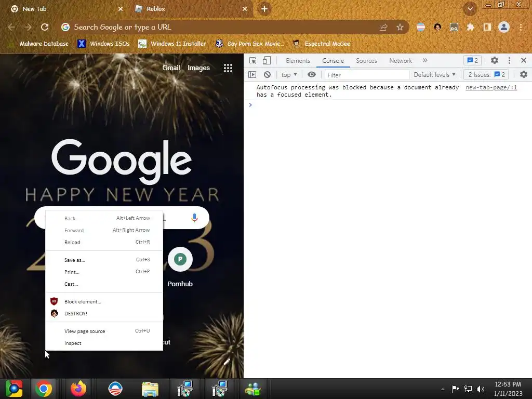The height and width of the screenshot is (399, 532).
Task: Toggle the device toolbar in DevTools
Action: coord(267,61)
